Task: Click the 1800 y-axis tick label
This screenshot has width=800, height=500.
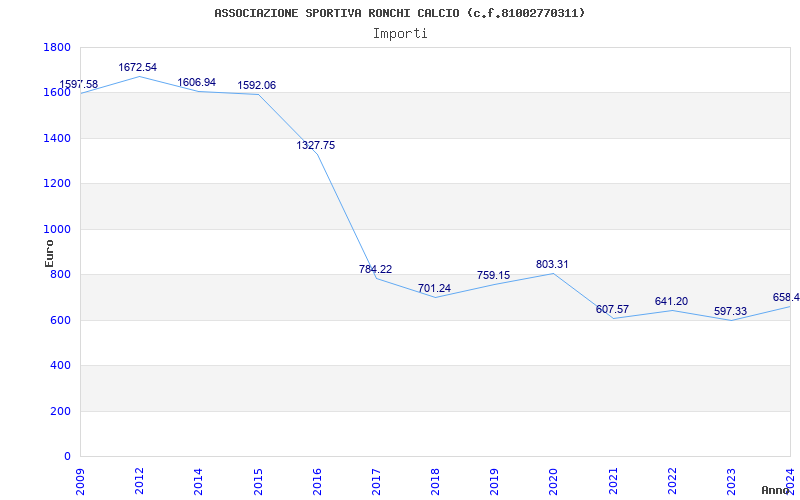Action: pos(57,47)
